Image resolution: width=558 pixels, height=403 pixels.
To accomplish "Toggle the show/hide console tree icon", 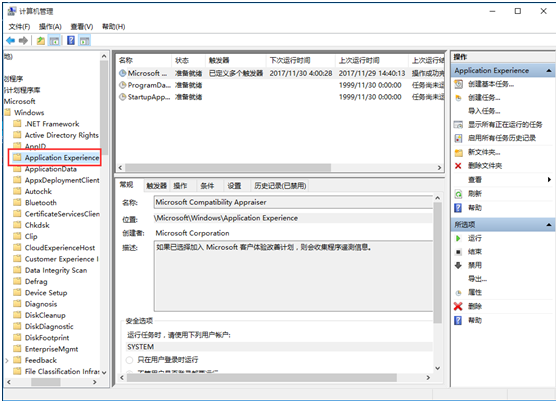I will point(54,41).
